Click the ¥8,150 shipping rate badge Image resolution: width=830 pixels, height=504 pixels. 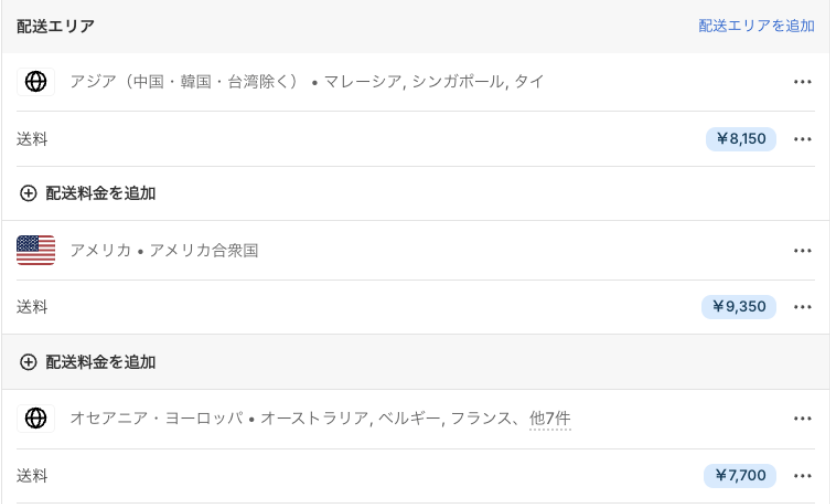coord(741,139)
